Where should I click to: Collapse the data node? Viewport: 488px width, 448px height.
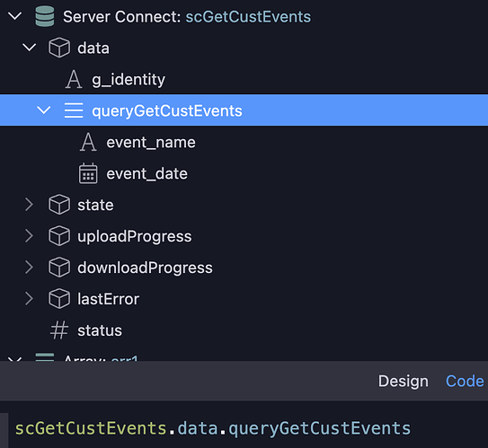click(30, 48)
